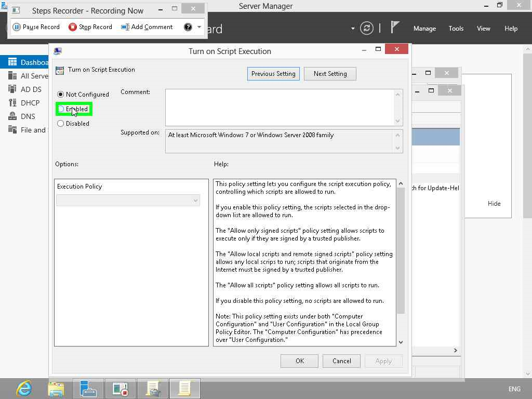Expand Steps Recorder help dropdown arrow
This screenshot has width=532, height=399.
point(199,27)
